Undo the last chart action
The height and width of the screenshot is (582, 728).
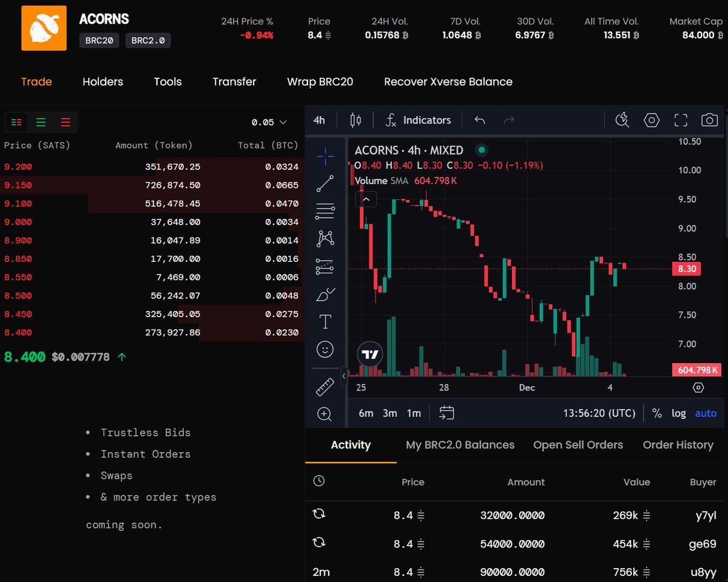click(x=480, y=120)
